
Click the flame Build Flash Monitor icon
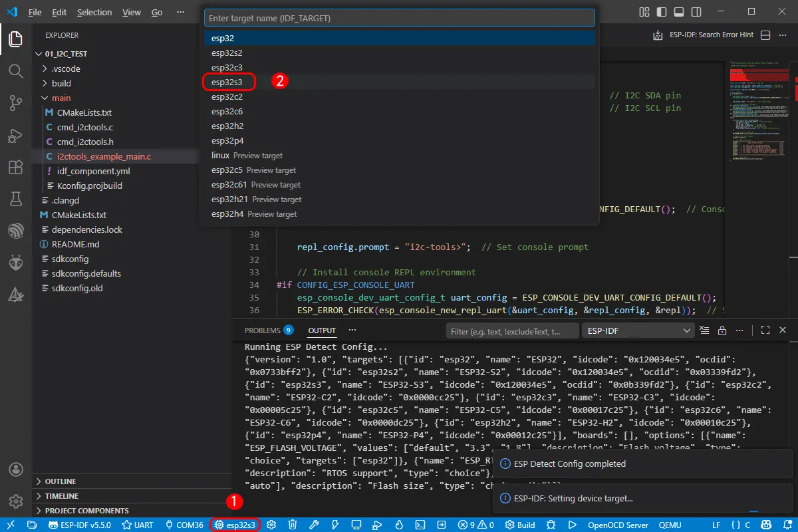[399, 525]
